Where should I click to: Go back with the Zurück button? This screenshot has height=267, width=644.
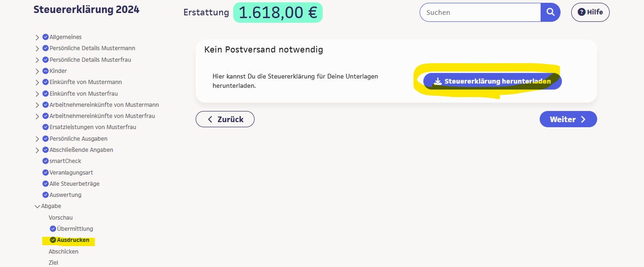225,119
